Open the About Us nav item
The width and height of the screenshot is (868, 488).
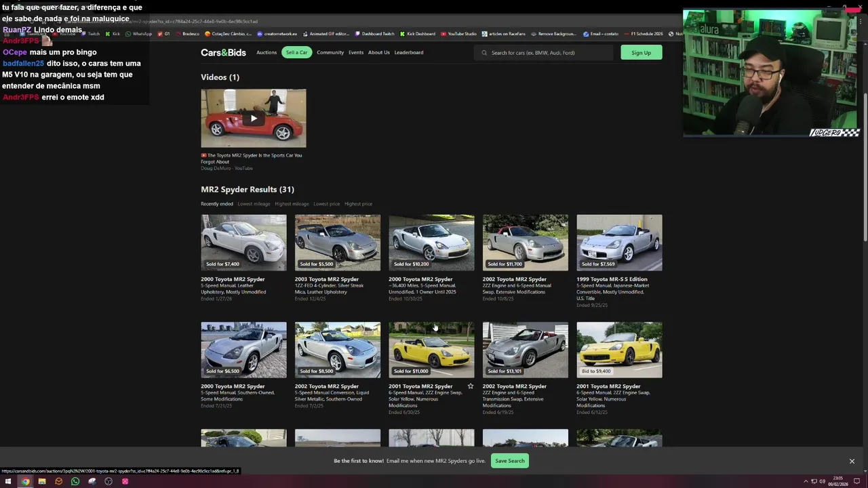(379, 52)
